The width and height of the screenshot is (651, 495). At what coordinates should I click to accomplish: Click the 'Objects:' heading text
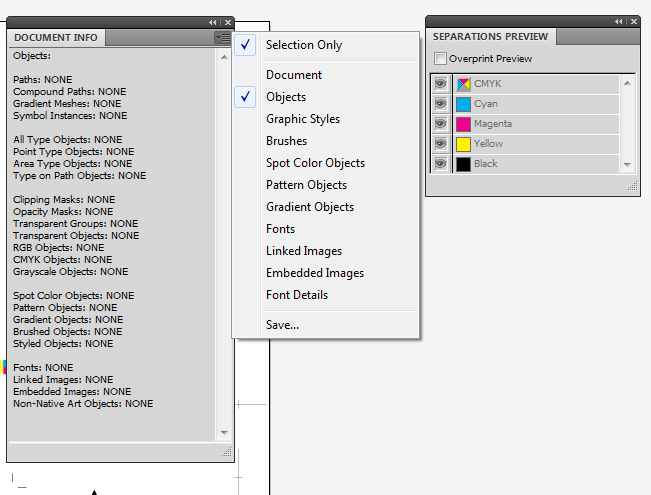click(x=32, y=56)
